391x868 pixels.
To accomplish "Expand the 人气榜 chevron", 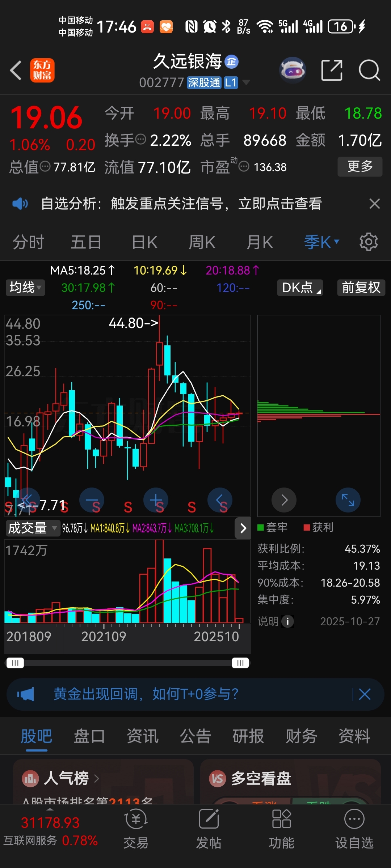I will pos(96,779).
